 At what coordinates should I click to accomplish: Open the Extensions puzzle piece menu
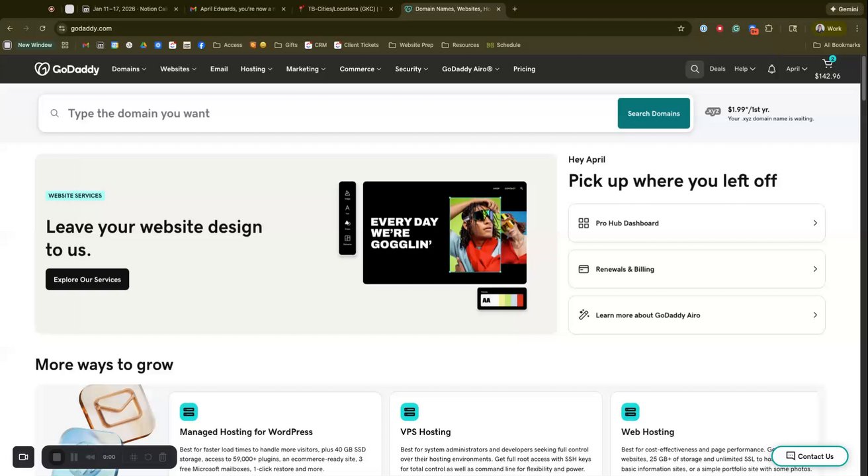(x=769, y=28)
